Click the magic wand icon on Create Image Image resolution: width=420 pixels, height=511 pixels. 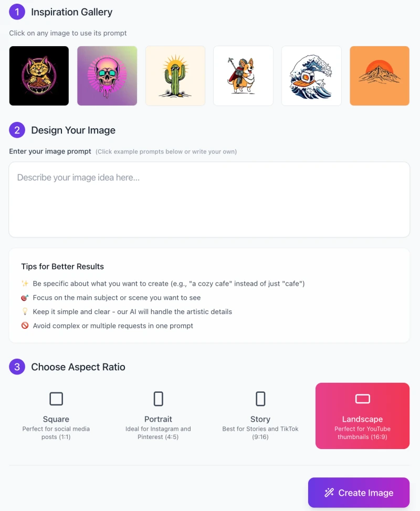tap(329, 493)
